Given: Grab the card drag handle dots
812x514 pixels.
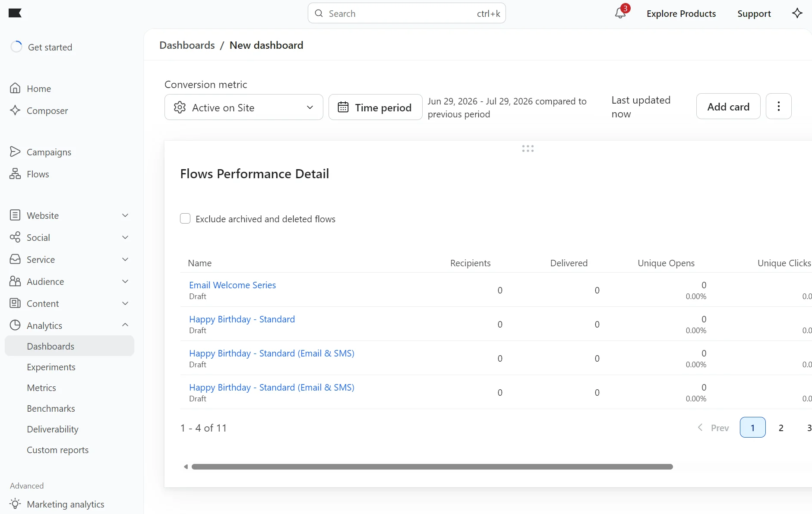Looking at the screenshot, I should point(528,148).
